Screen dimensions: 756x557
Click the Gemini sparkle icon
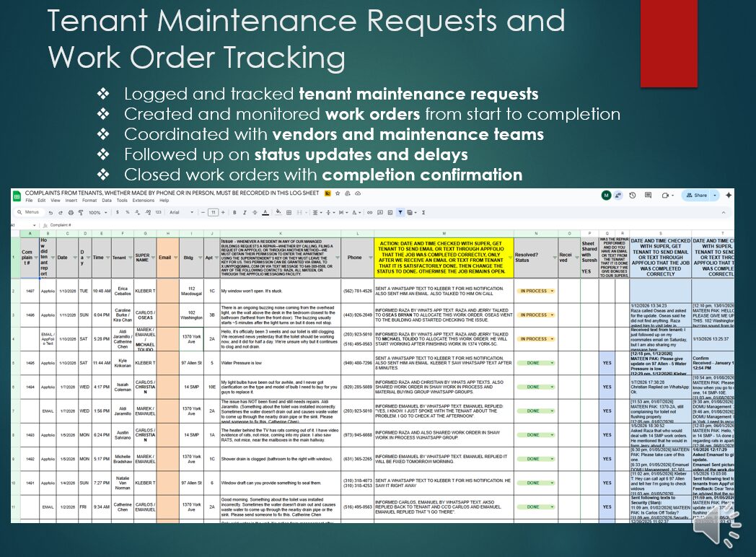(729, 196)
